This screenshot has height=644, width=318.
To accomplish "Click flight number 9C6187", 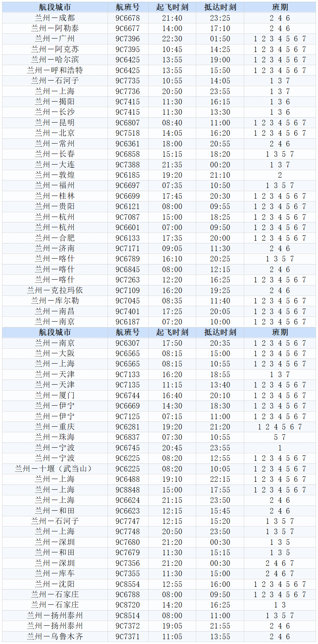I will (128, 322).
